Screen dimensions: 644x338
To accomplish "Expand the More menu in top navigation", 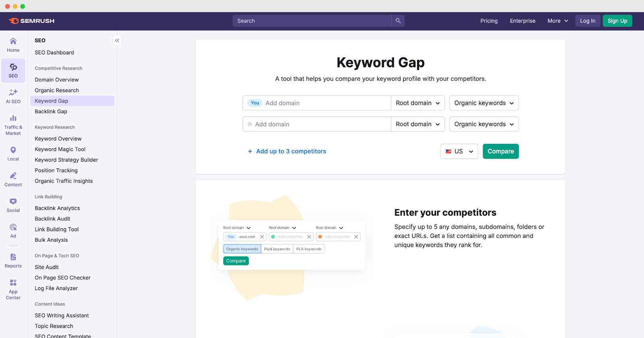I will pyautogui.click(x=557, y=21).
